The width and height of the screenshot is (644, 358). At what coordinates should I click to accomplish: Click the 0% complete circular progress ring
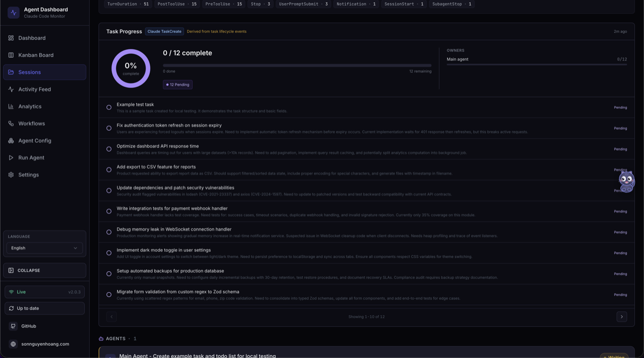point(131,69)
